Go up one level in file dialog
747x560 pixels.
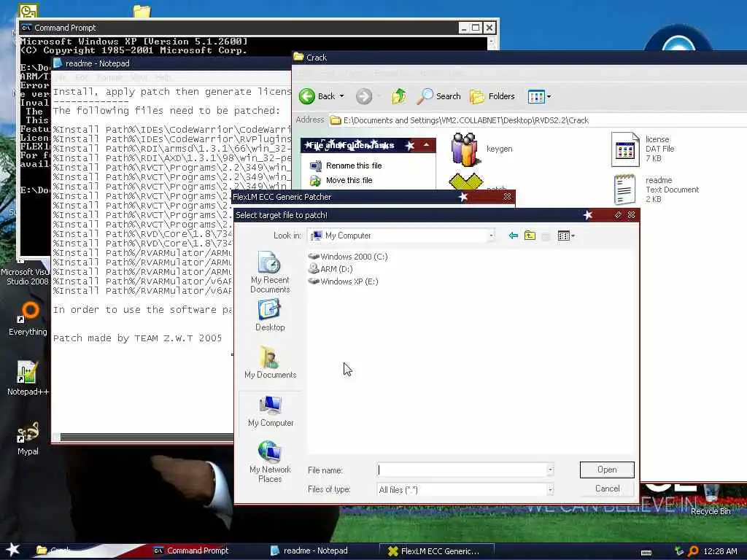(530, 236)
